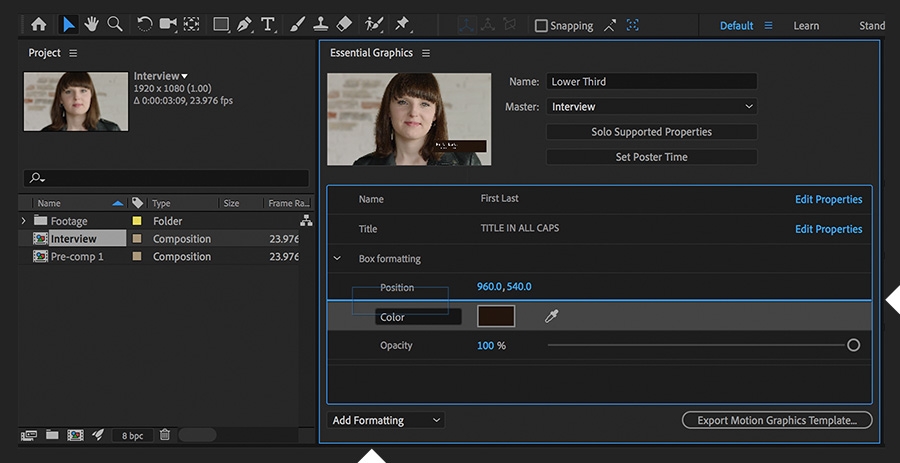Delete selected item with trash icon
This screenshot has width=900, height=463.
coord(165,435)
